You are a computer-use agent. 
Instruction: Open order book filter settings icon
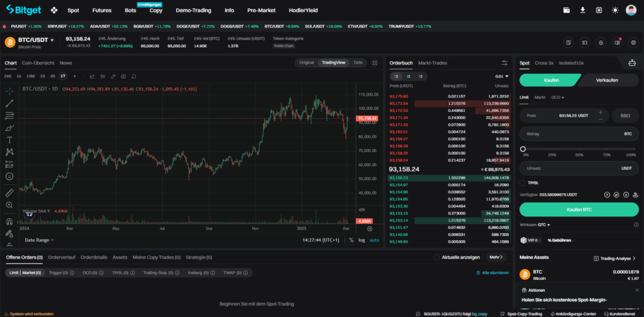tap(504, 63)
